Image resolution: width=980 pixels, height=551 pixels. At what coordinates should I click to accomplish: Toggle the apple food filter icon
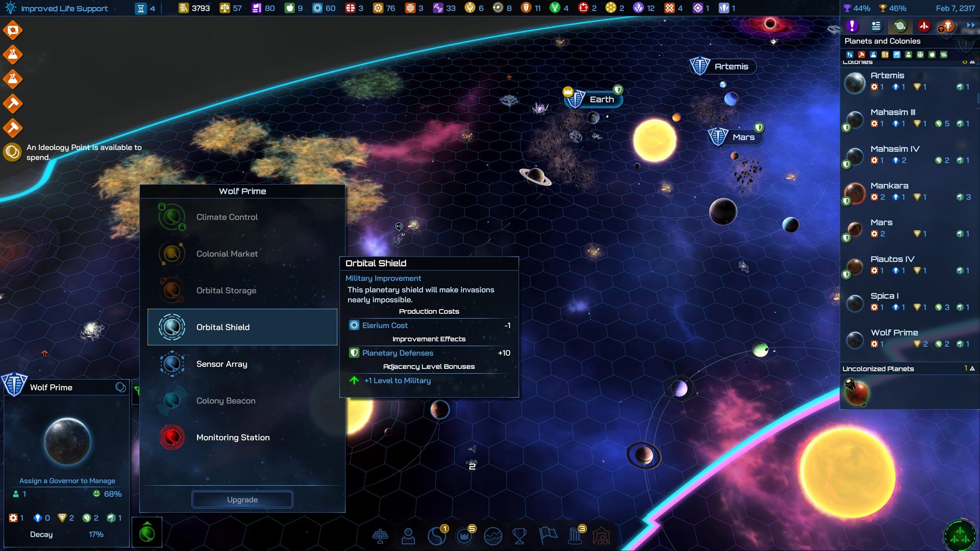click(932, 55)
